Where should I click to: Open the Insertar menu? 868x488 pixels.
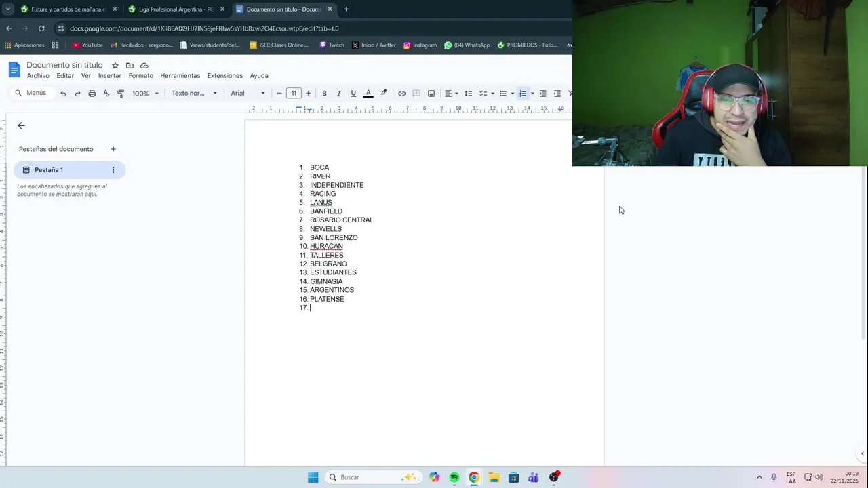[x=110, y=76]
